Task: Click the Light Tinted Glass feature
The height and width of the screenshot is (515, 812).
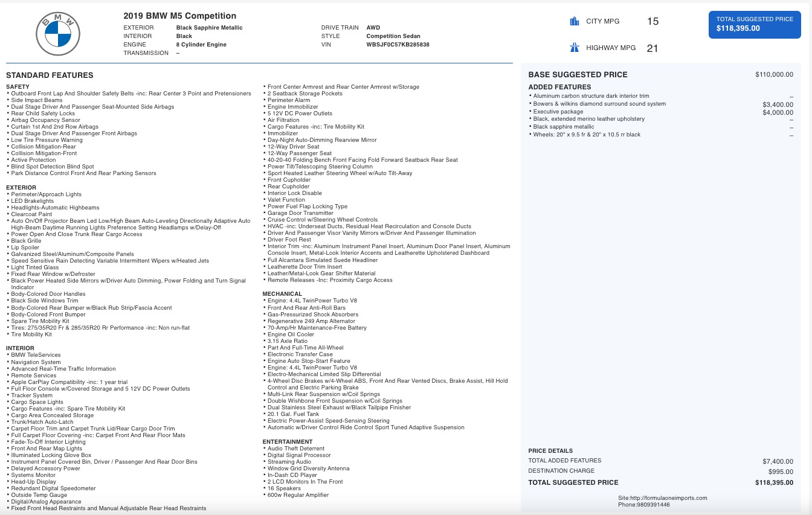Action: (x=33, y=267)
